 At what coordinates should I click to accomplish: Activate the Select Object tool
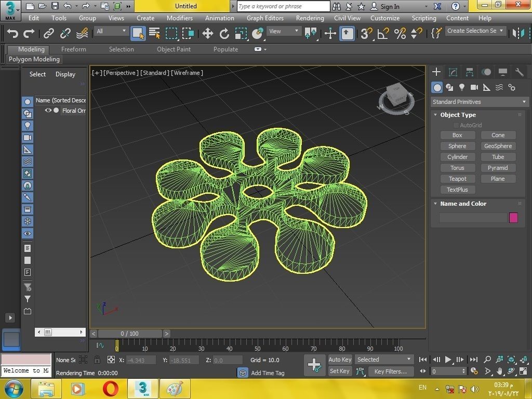(138, 34)
